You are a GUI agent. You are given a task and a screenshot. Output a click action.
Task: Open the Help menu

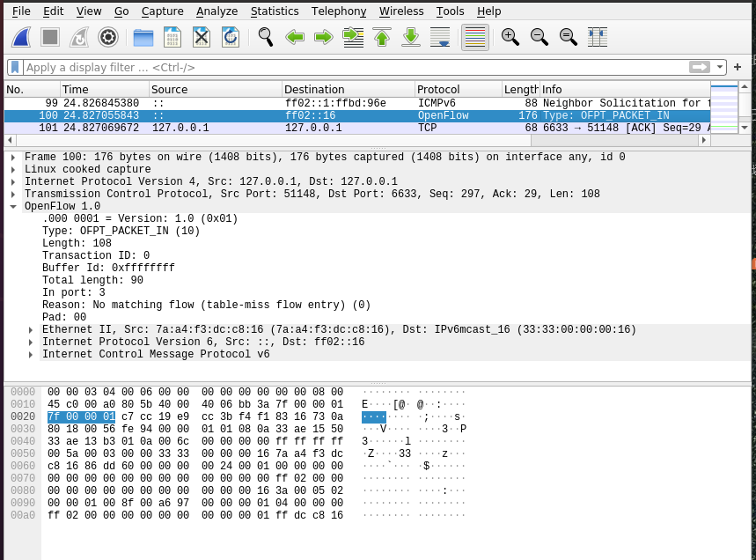click(x=489, y=11)
